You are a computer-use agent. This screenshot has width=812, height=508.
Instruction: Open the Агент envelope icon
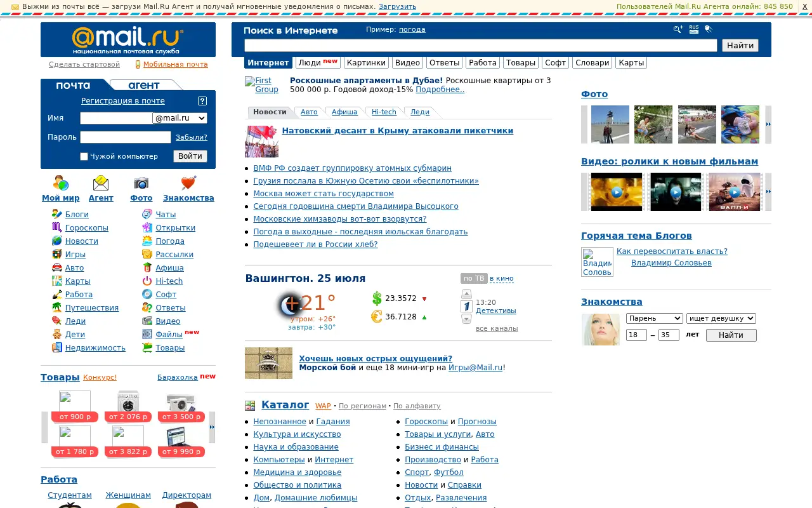pyautogui.click(x=101, y=183)
